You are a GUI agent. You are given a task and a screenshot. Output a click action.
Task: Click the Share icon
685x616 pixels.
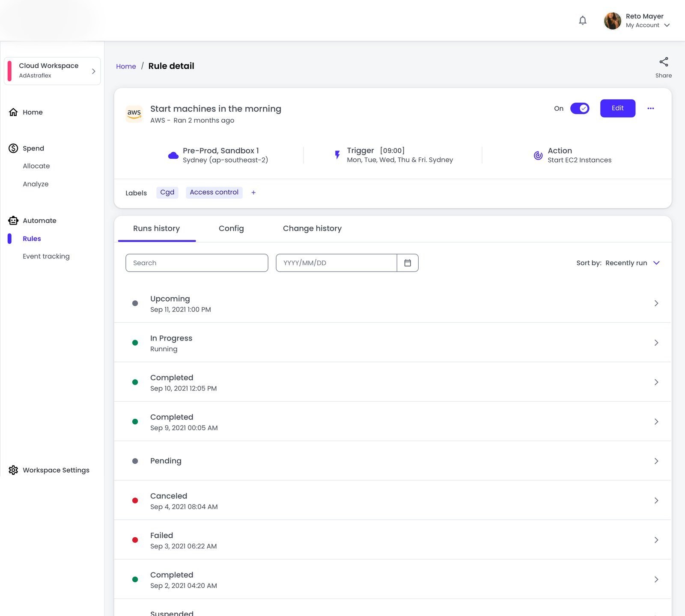[x=664, y=62]
